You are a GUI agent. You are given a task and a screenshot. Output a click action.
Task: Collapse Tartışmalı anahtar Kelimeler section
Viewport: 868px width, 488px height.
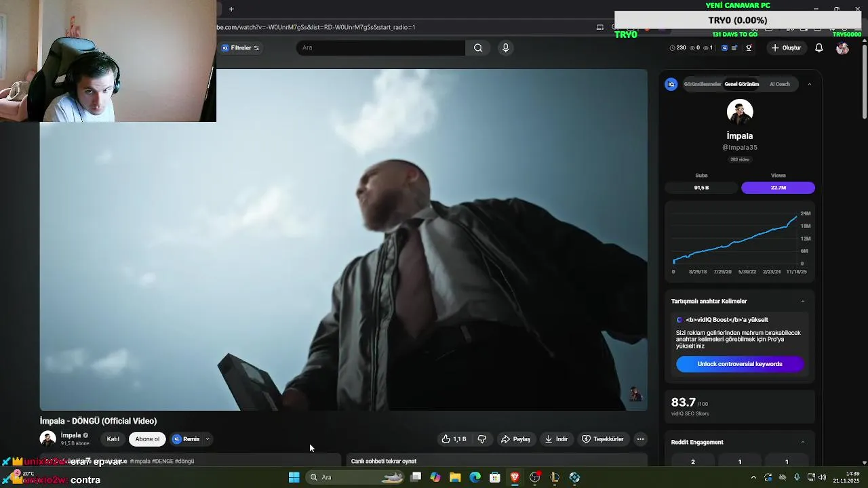[803, 302]
